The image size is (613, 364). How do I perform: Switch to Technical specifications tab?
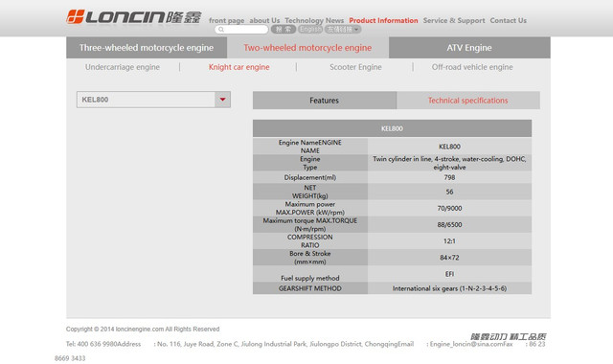pos(468,101)
